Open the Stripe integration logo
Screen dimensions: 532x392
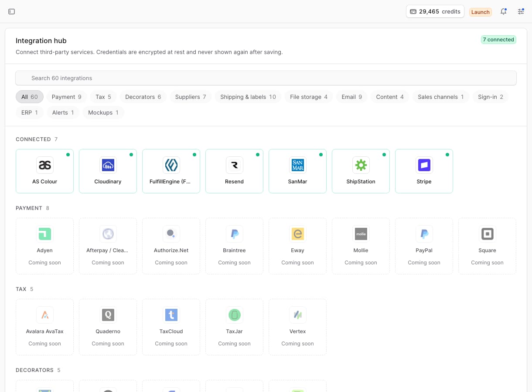coord(424,165)
